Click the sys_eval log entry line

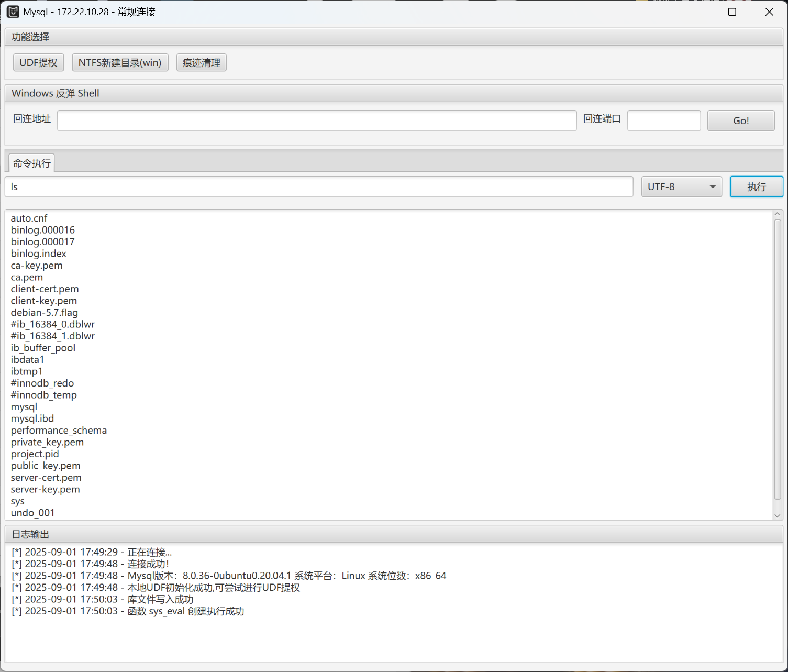click(128, 611)
